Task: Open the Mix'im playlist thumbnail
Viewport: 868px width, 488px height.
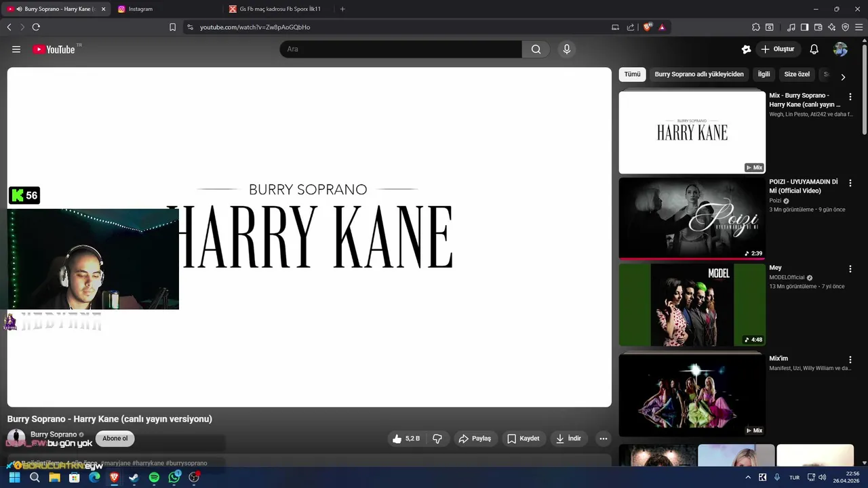Action: 692,395
